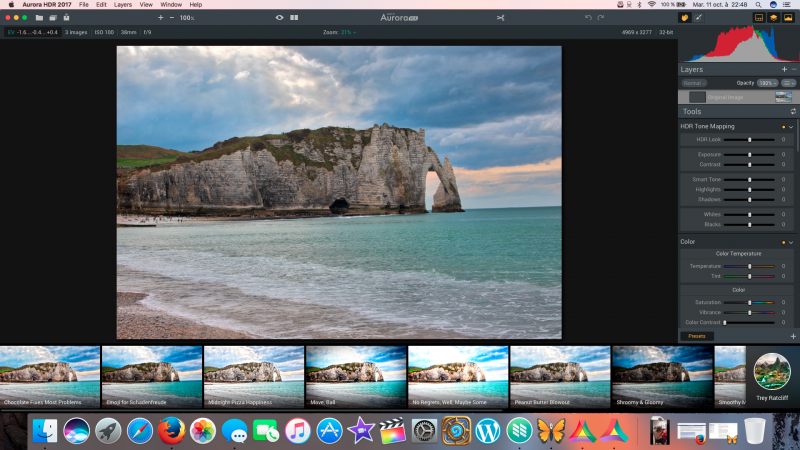
Task: Toggle the layers side panel button
Action: click(773, 17)
